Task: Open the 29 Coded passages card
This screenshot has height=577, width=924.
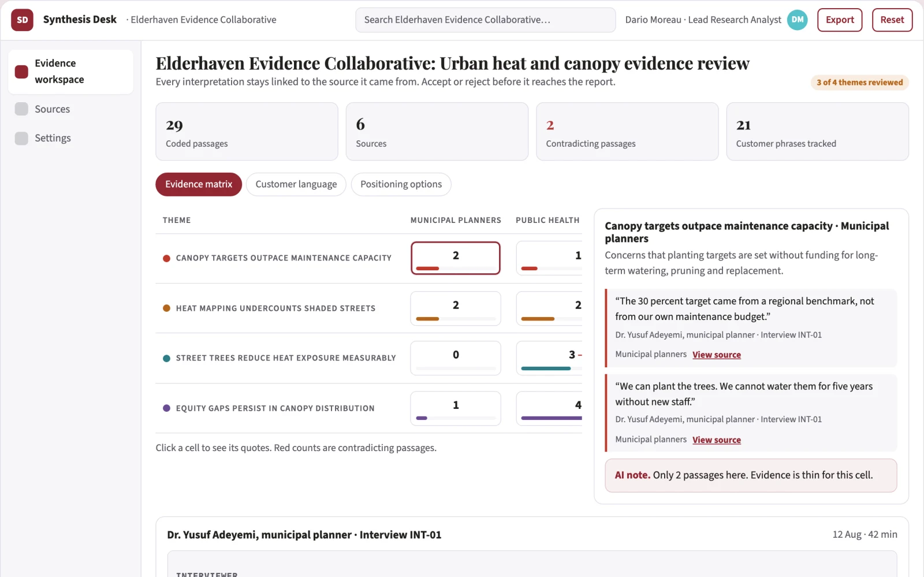Action: [x=247, y=132]
